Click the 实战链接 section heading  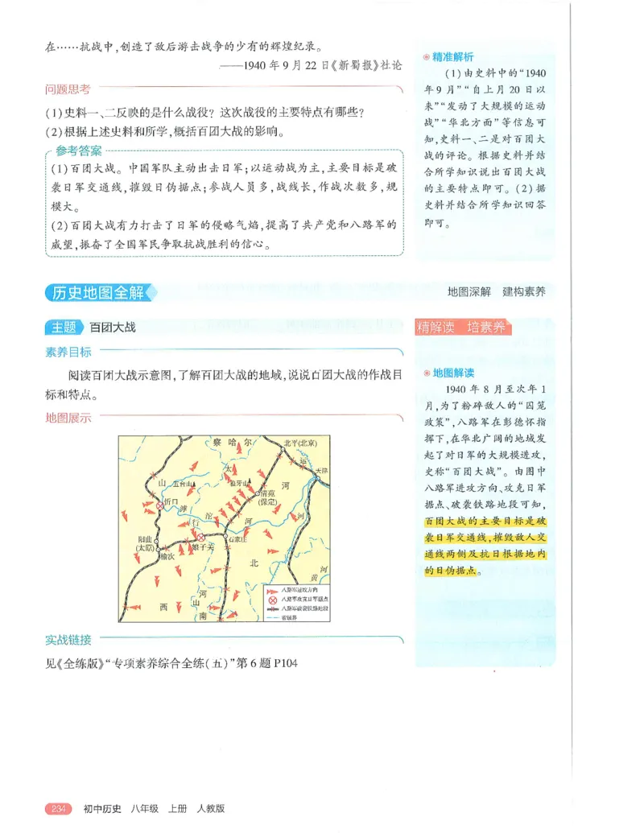68,640
